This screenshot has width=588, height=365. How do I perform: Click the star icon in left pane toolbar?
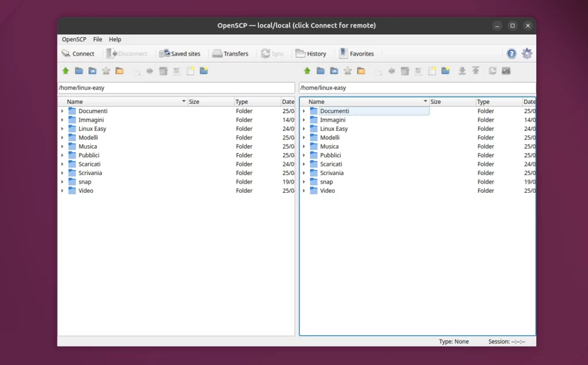click(106, 71)
